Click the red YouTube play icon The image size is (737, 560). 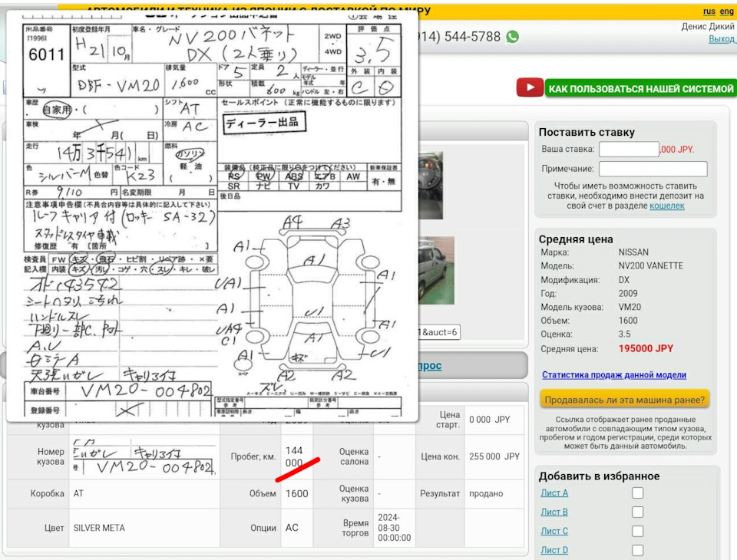[530, 88]
